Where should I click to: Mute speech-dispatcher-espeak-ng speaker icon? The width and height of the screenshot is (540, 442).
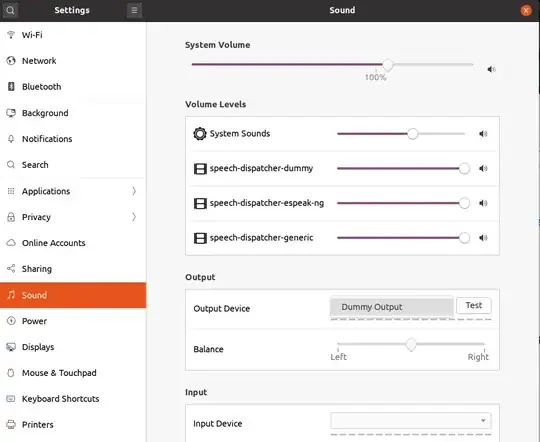pyautogui.click(x=483, y=203)
